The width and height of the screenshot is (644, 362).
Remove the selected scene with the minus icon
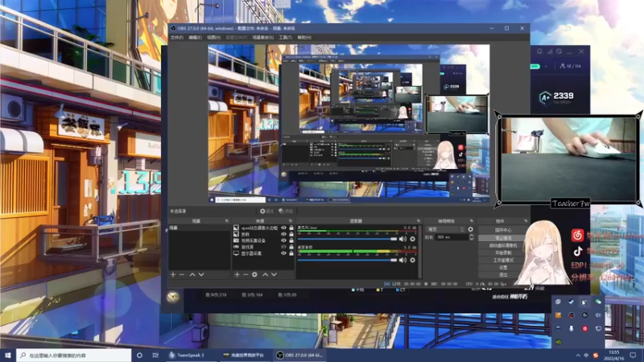(182, 274)
